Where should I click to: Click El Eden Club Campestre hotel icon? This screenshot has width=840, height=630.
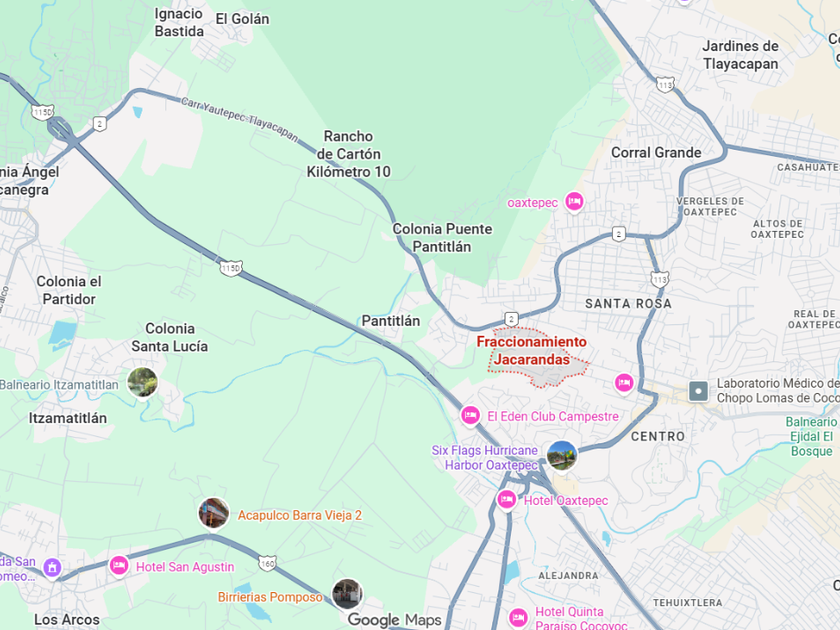click(x=470, y=415)
